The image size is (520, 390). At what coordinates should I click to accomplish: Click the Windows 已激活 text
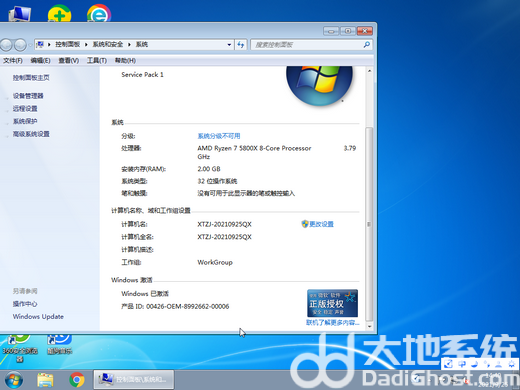coord(145,294)
